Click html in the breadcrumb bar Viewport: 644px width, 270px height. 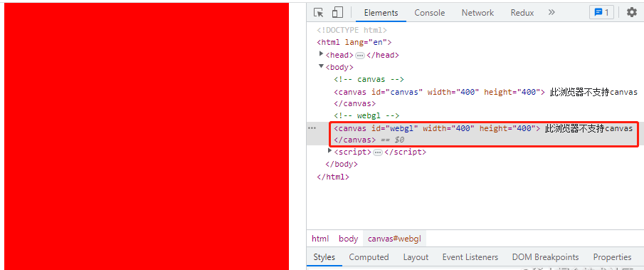pyautogui.click(x=320, y=239)
